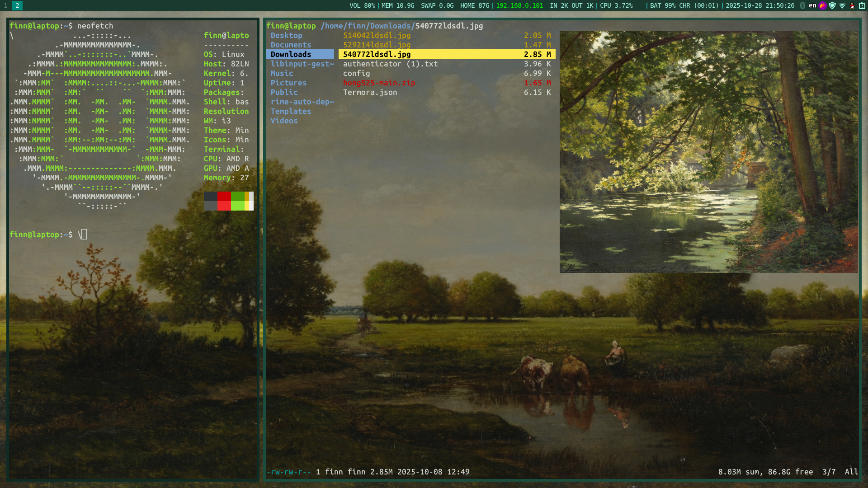
Task: Click the IP address 192.168.0.101 block
Action: point(519,5)
